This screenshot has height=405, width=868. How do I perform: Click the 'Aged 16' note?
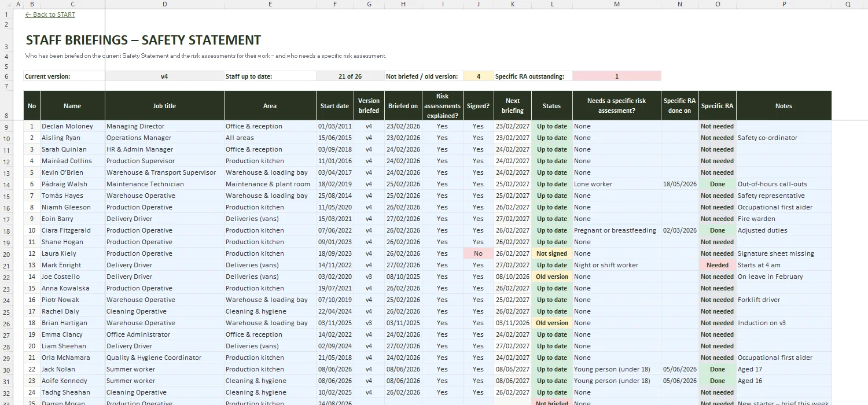[784, 381]
